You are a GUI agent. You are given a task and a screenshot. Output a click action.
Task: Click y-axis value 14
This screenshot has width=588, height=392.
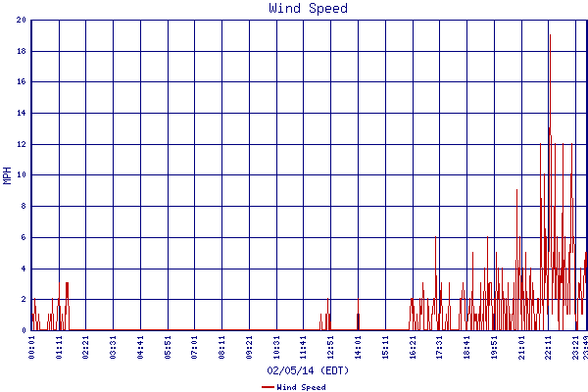22,113
